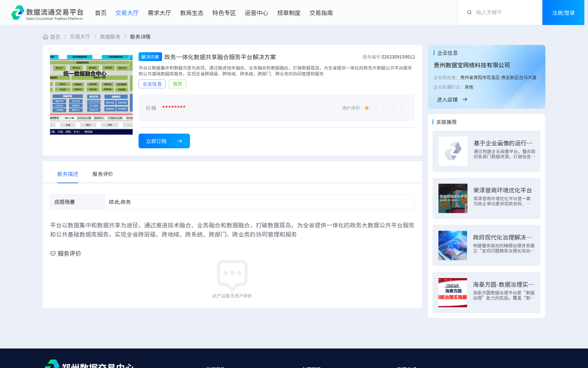The image size is (588, 368).
Task: Open 首页 in the top navigation
Action: pyautogui.click(x=101, y=13)
